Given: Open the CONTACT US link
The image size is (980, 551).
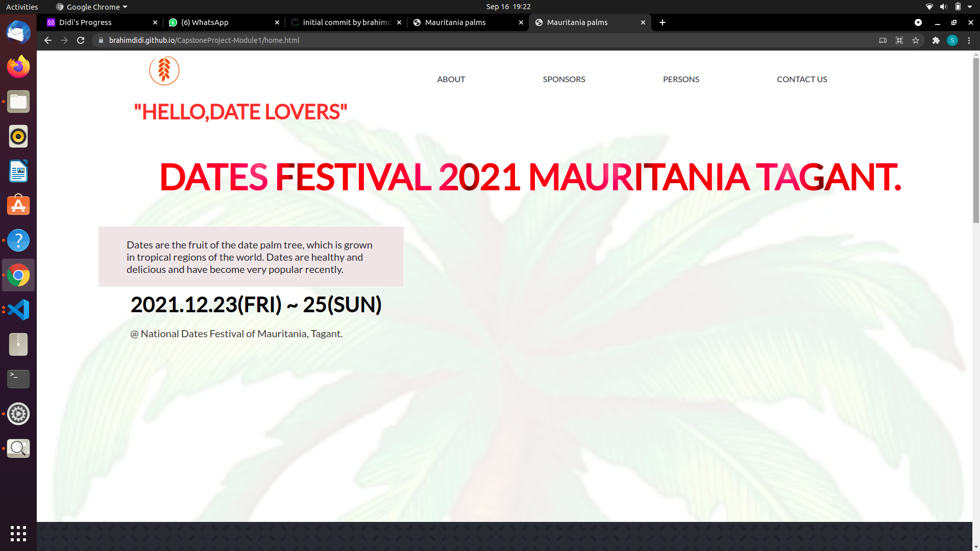Looking at the screenshot, I should [x=802, y=79].
